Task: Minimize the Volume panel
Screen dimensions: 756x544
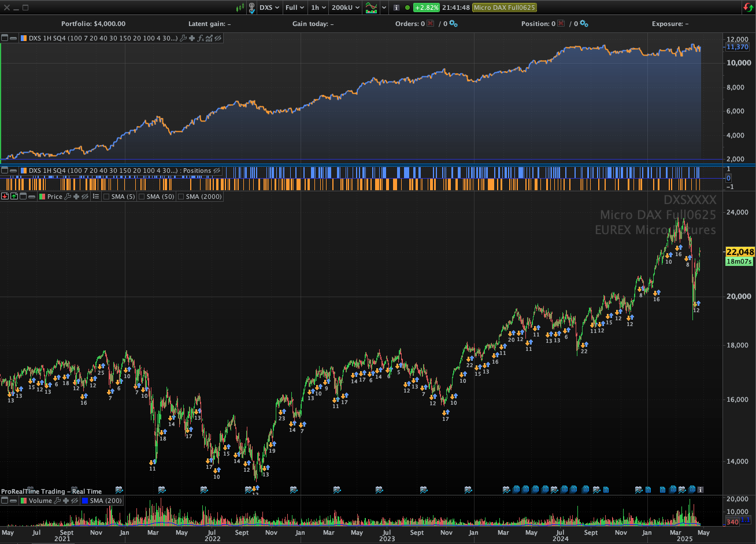Action: [x=13, y=501]
